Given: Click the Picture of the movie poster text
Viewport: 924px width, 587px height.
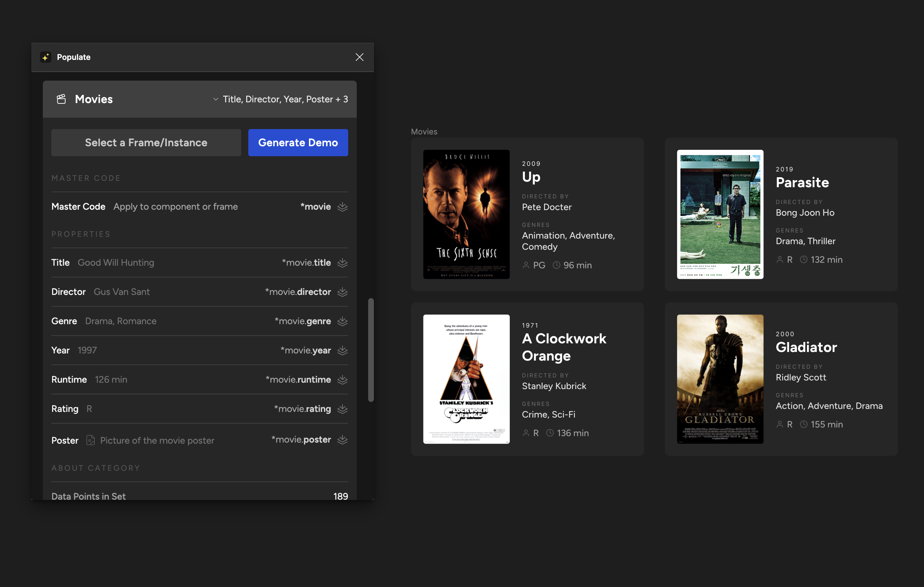Looking at the screenshot, I should coord(157,440).
